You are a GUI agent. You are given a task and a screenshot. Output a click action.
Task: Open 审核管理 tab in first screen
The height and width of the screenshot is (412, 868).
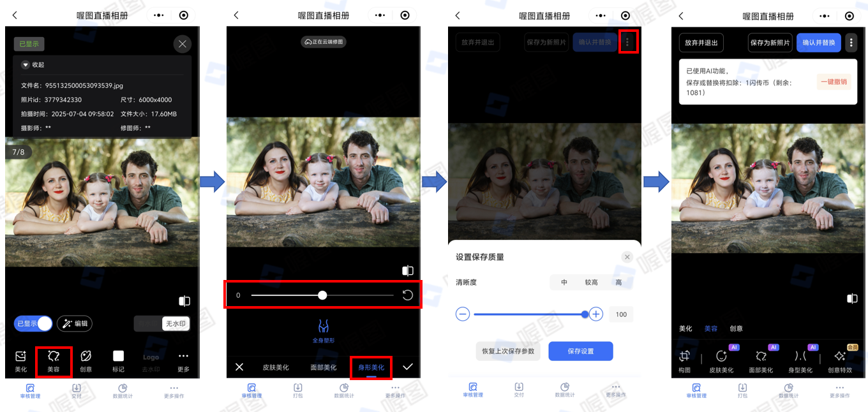pos(30,390)
